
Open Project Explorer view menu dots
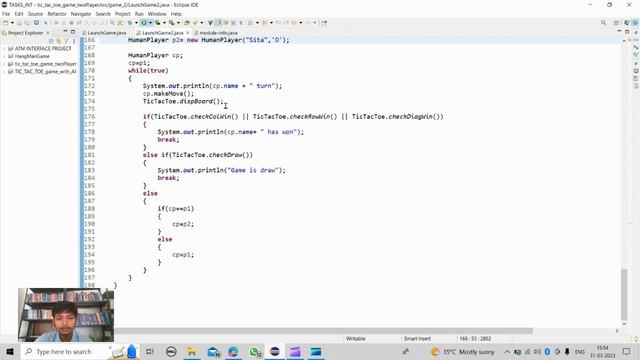click(74, 41)
